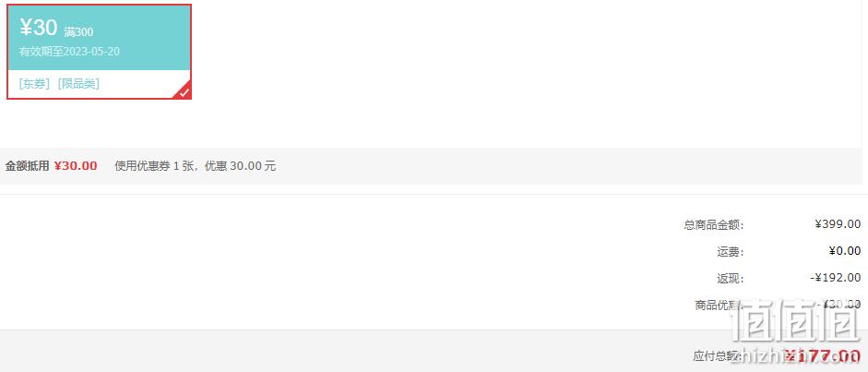Click the 有效期至2023-05-20 expiry text
This screenshot has width=868, height=372.
[x=70, y=52]
